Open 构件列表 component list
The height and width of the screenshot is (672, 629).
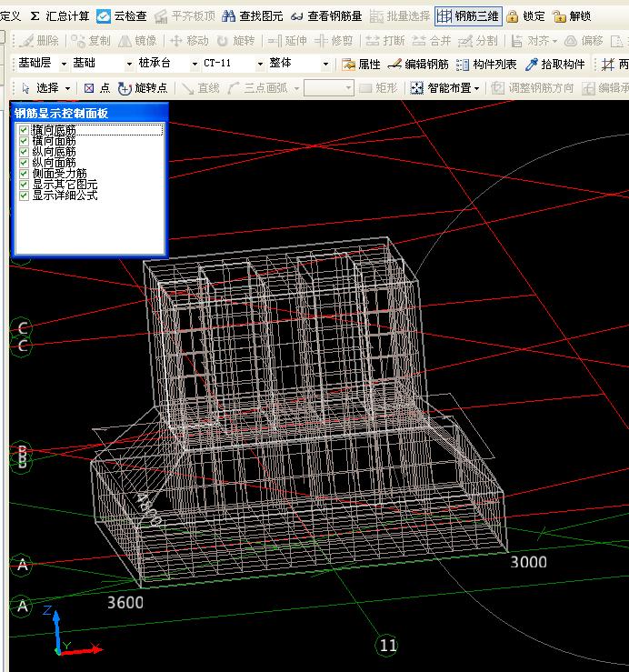486,65
